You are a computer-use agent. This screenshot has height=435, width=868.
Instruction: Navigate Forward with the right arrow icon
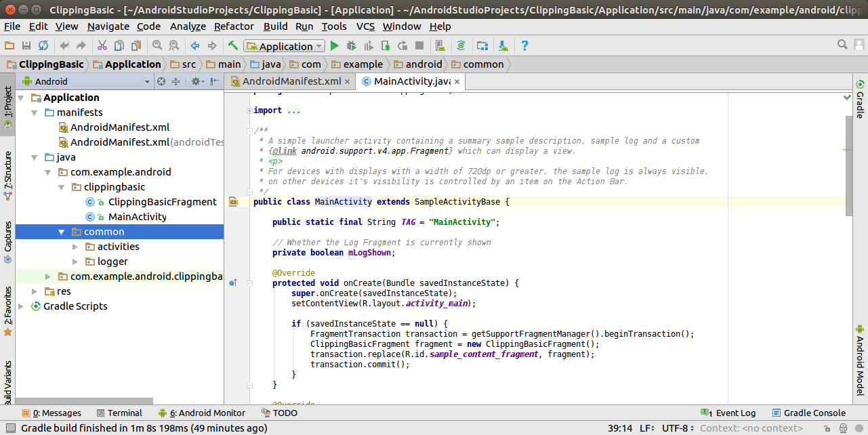point(212,45)
